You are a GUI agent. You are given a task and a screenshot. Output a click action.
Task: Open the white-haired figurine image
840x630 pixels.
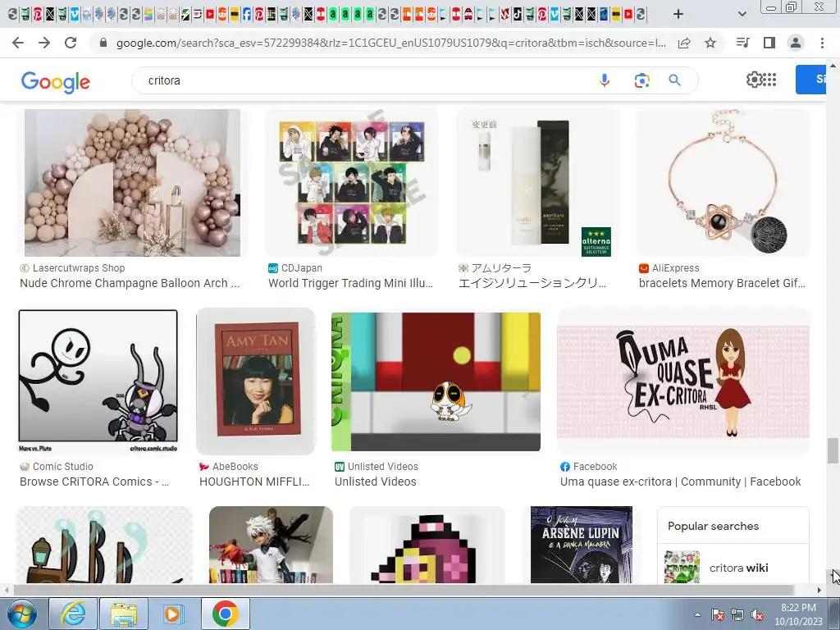tap(271, 545)
